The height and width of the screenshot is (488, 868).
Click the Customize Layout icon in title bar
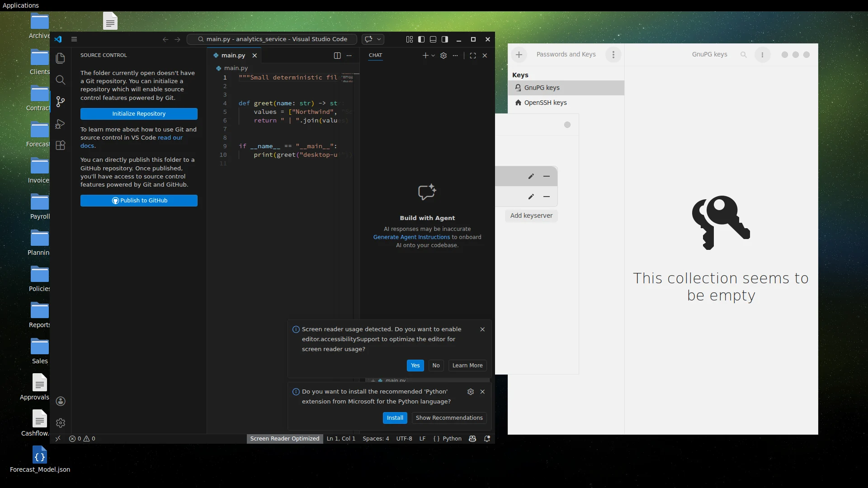410,39
